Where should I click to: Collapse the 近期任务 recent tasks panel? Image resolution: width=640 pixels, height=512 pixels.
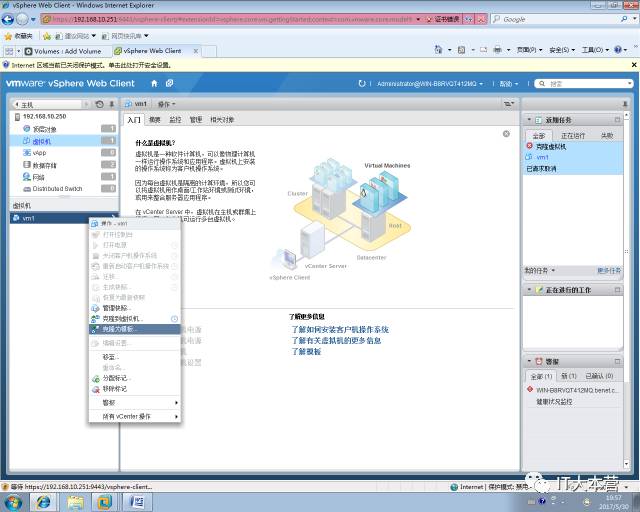tap(529, 120)
